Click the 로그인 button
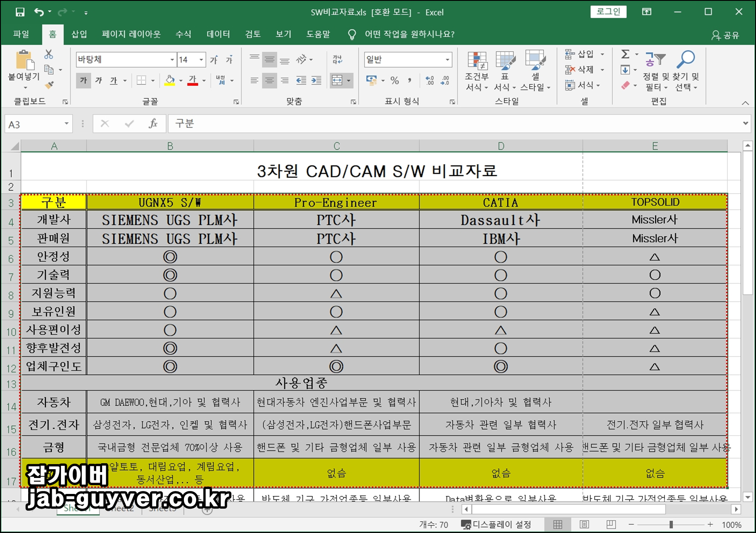This screenshot has height=533, width=756. (x=609, y=12)
